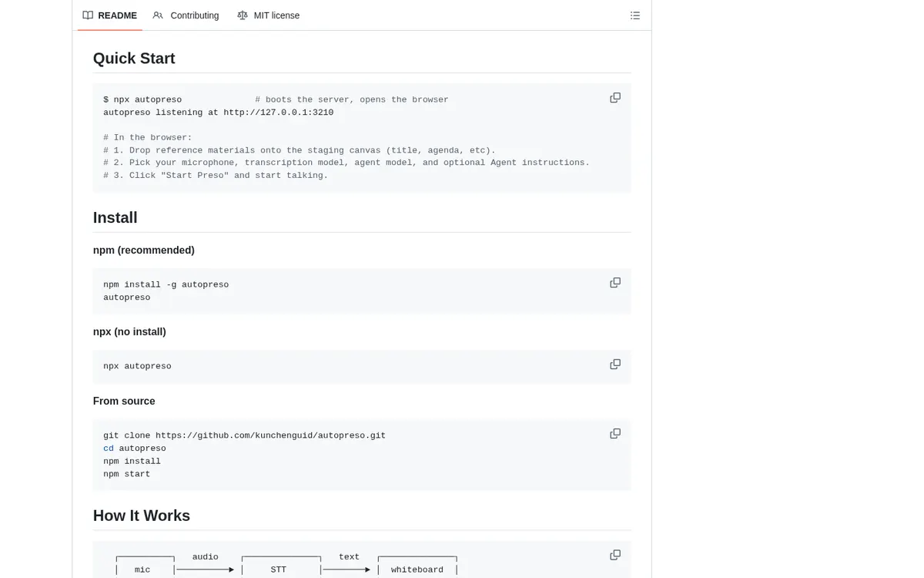The width and height of the screenshot is (924, 578).
Task: Click the Quick Start heading
Action: pyautogui.click(x=134, y=59)
